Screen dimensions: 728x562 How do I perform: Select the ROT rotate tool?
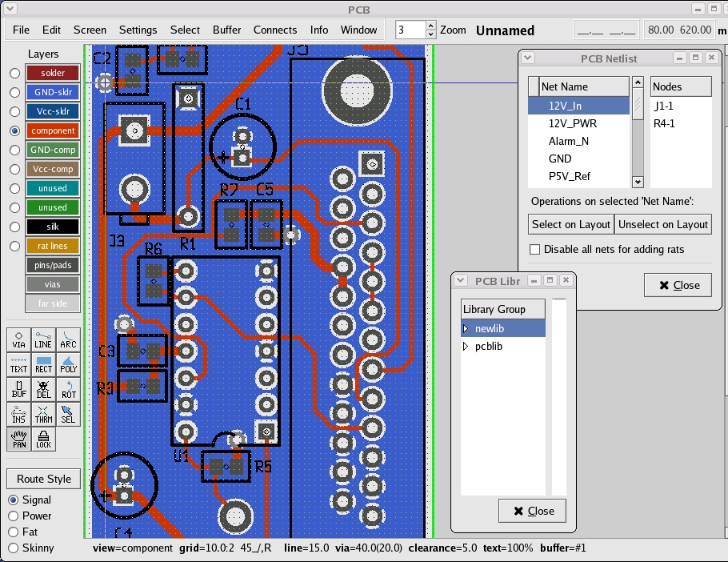coord(69,390)
